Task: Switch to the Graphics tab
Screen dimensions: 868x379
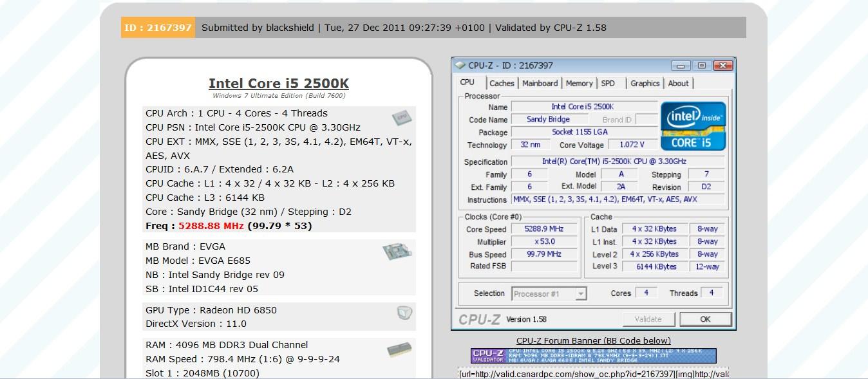Action: tap(645, 83)
